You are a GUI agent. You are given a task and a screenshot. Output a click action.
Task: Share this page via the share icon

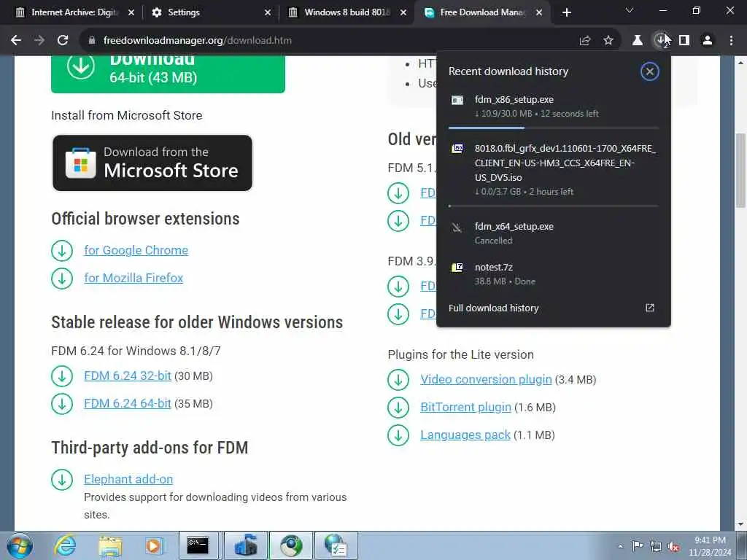(585, 41)
